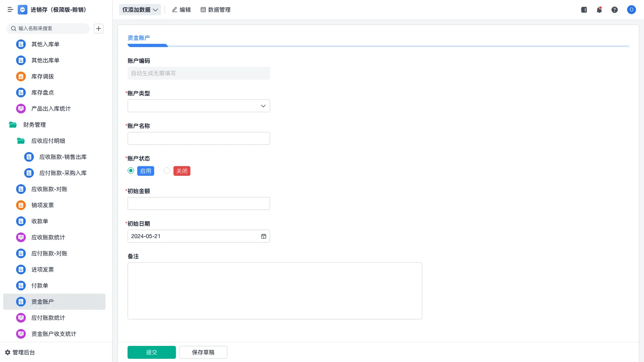
Task: Click the icon beside 收款单
Action: pos(21,221)
